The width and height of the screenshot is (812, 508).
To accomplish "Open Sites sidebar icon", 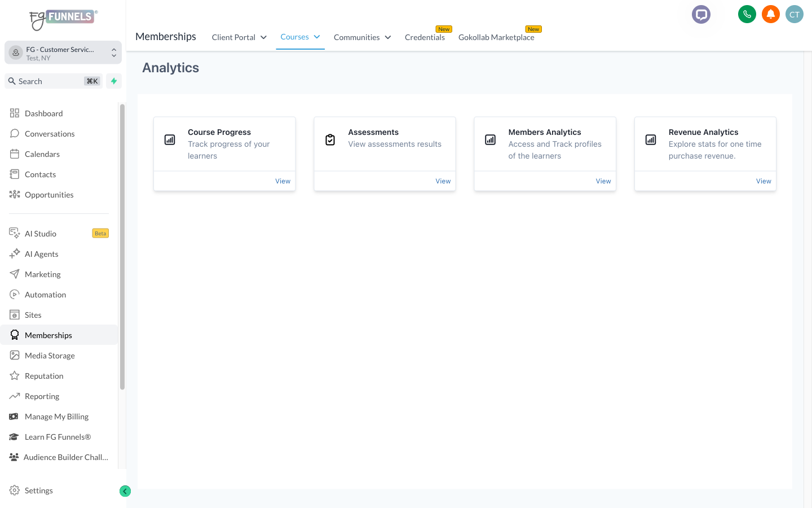I will click(15, 315).
